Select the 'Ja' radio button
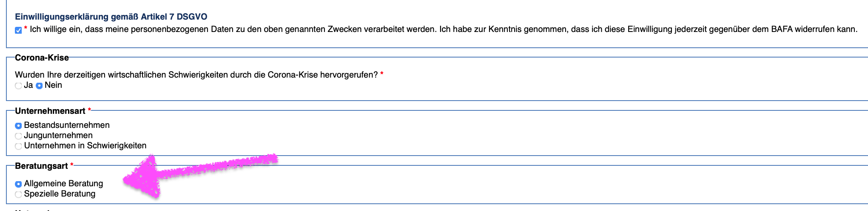The height and width of the screenshot is (211, 868). pos(18,86)
